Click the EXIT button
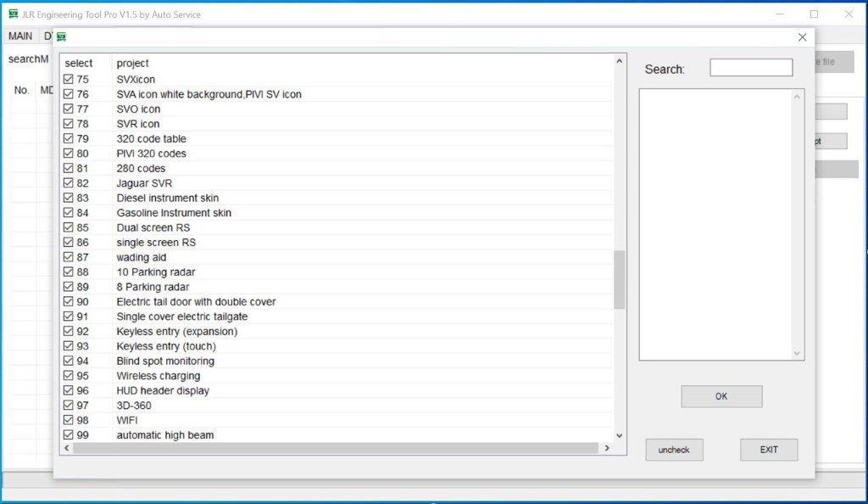The width and height of the screenshot is (868, 504). pyautogui.click(x=769, y=450)
